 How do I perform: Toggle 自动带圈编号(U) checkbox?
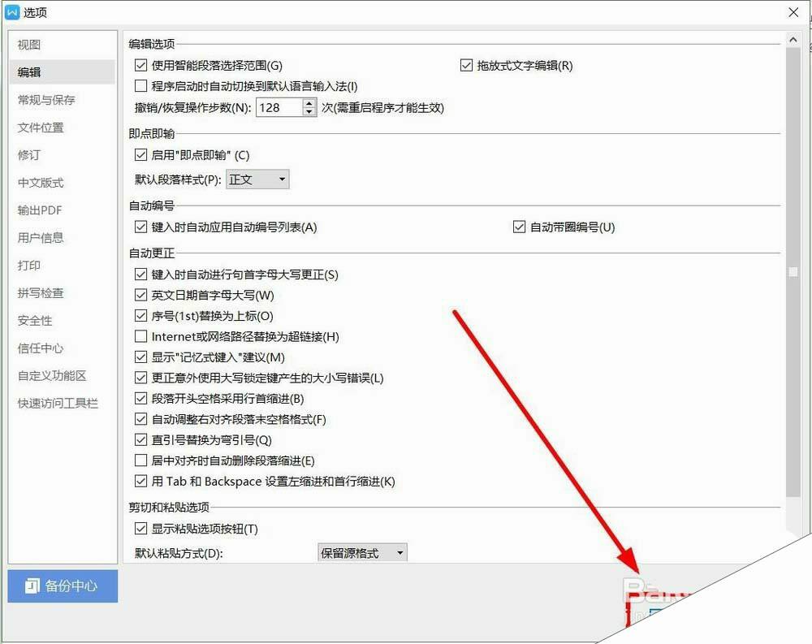click(x=519, y=227)
